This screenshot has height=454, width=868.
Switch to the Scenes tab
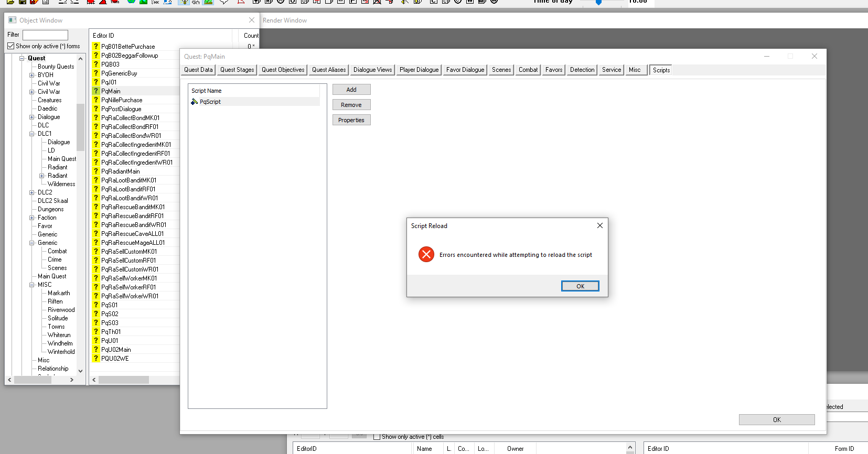pyautogui.click(x=501, y=70)
